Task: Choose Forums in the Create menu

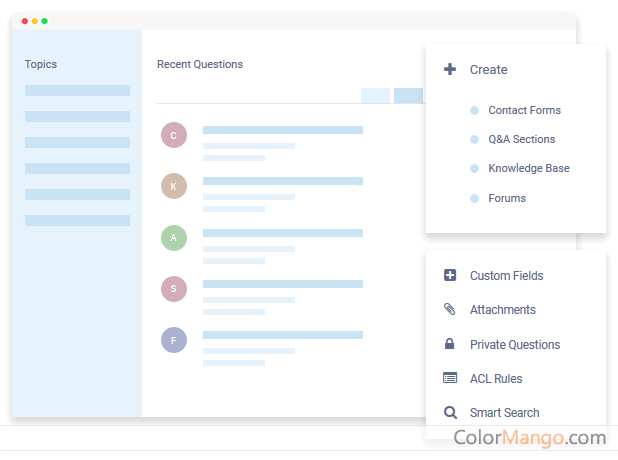Action: pos(507,199)
